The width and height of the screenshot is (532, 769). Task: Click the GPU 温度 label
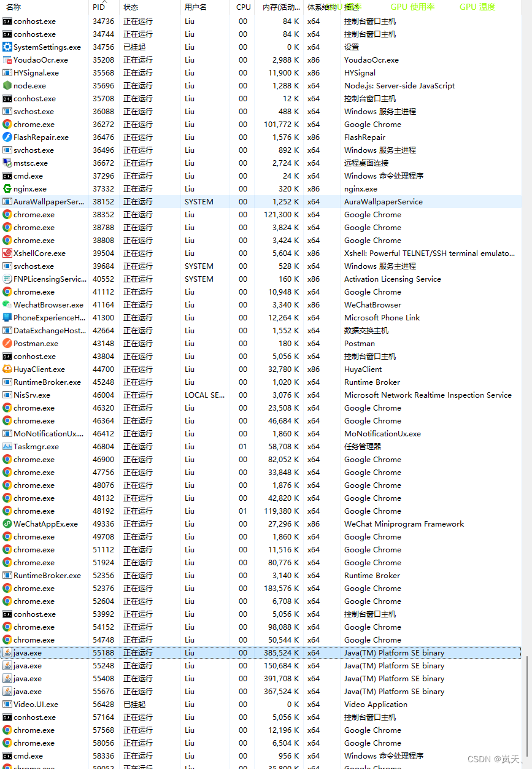click(477, 7)
